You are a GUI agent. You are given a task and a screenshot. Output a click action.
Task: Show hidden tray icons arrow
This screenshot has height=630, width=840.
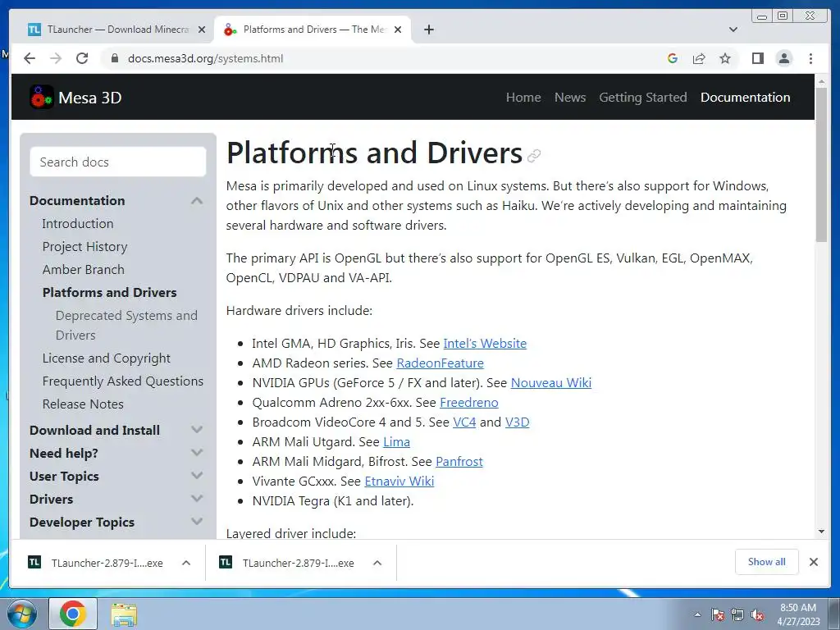coord(697,614)
